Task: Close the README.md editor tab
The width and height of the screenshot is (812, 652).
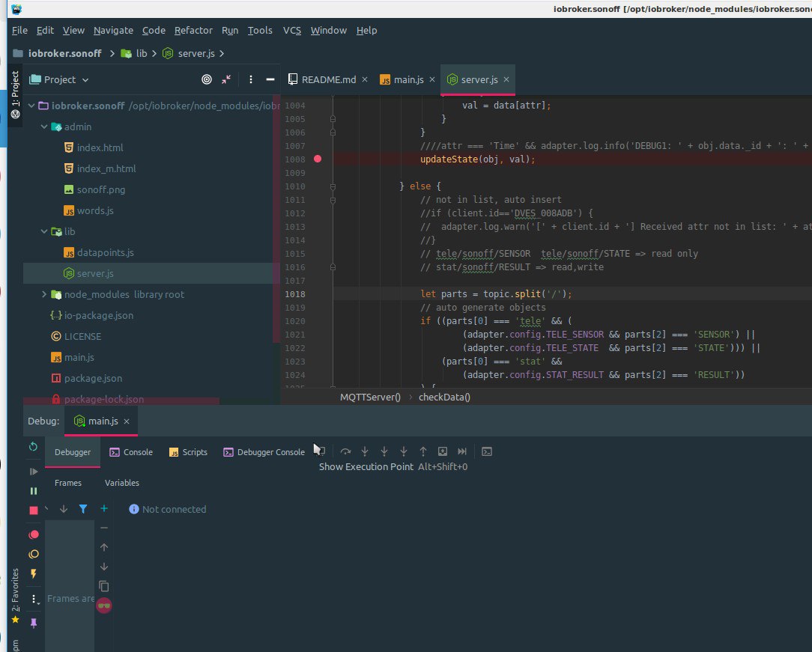Action: 365,79
